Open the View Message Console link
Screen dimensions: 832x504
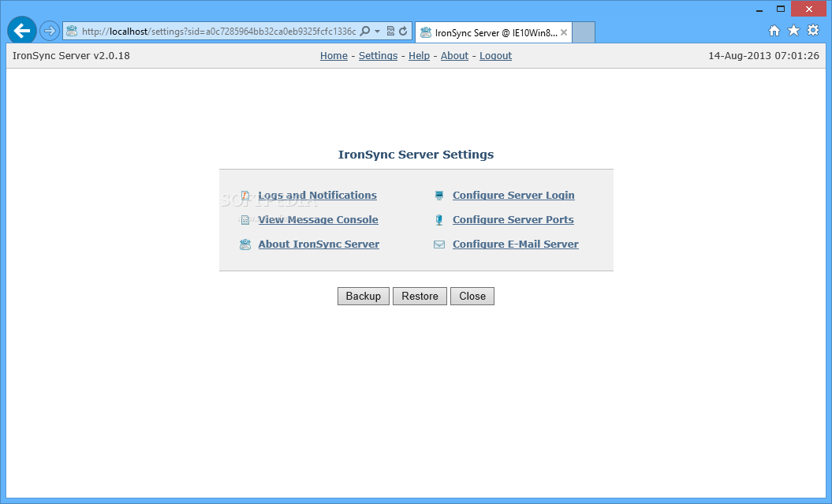click(319, 219)
